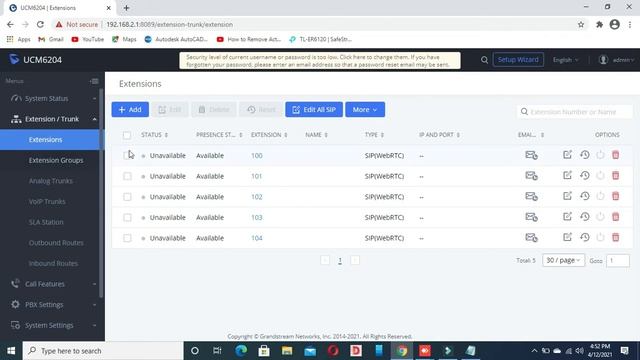The height and width of the screenshot is (360, 640).
Task: Open Analog Trunks in sidebar
Action: [x=51, y=181]
